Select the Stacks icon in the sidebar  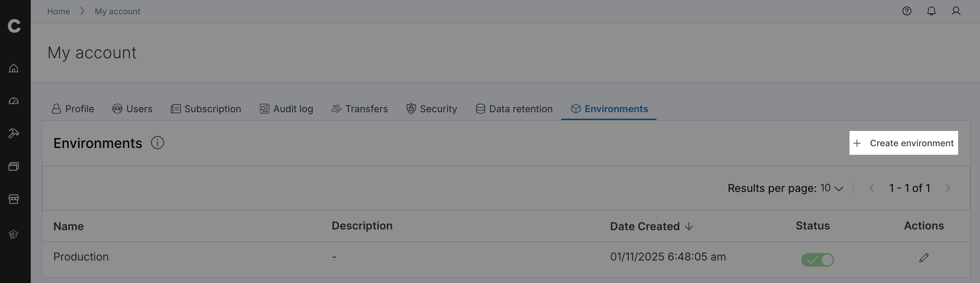pos(14,166)
